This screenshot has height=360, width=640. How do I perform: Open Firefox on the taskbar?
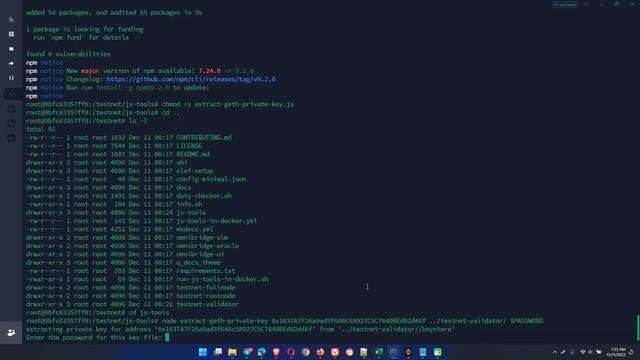tap(320, 352)
